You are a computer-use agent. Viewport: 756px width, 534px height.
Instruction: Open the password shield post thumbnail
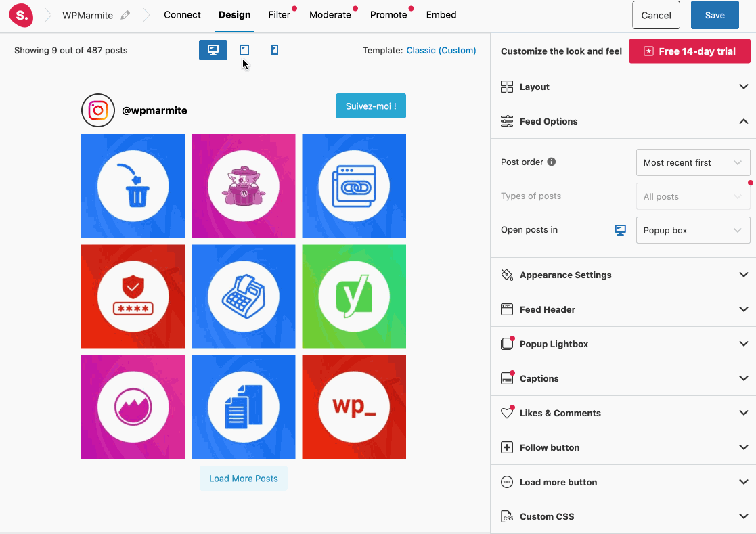tap(133, 296)
